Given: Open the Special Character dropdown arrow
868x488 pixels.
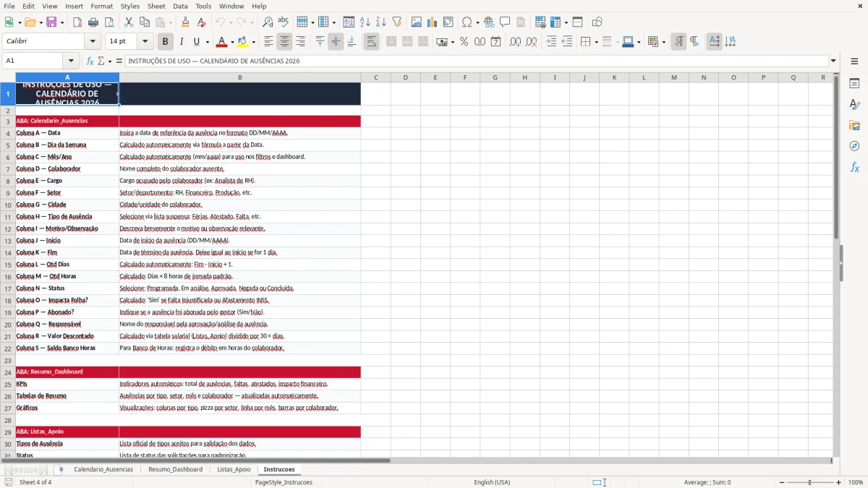Looking at the screenshot, I should [477, 22].
